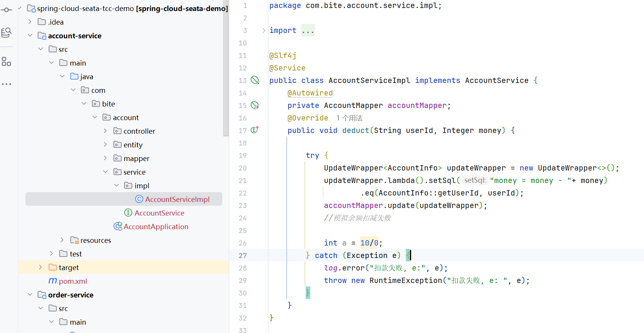Open AccountService interface file
This screenshot has height=333, width=644.
tap(159, 213)
